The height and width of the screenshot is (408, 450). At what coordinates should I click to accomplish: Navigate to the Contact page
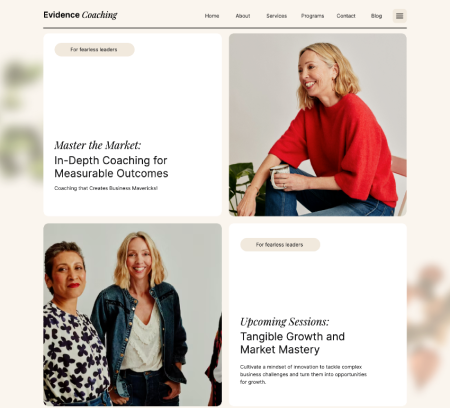click(x=346, y=16)
